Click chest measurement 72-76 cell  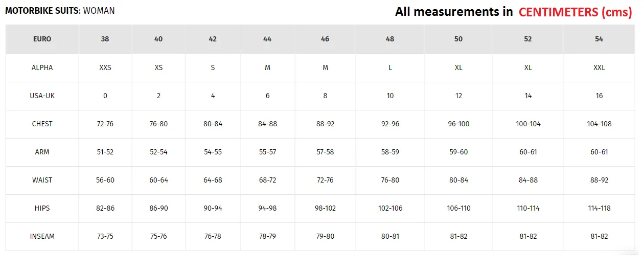[x=105, y=124]
